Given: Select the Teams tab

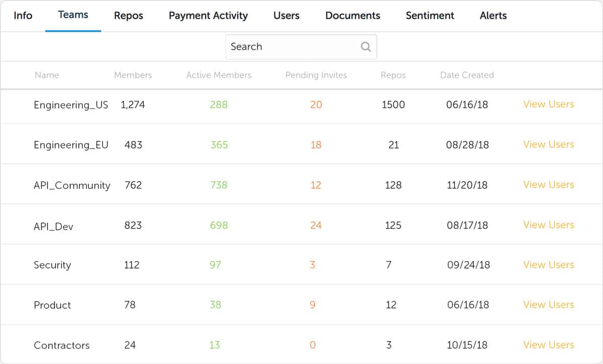Looking at the screenshot, I should click(x=73, y=15).
